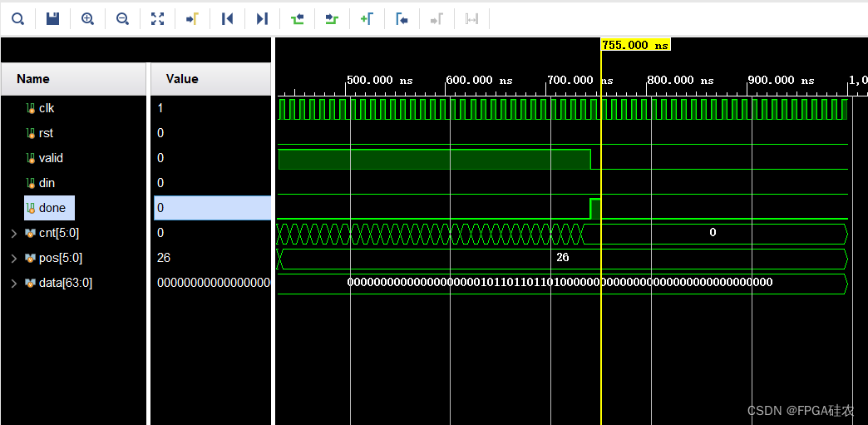The width and height of the screenshot is (868, 425).
Task: Open the Search tool in waveform toolbar
Action: point(17,19)
